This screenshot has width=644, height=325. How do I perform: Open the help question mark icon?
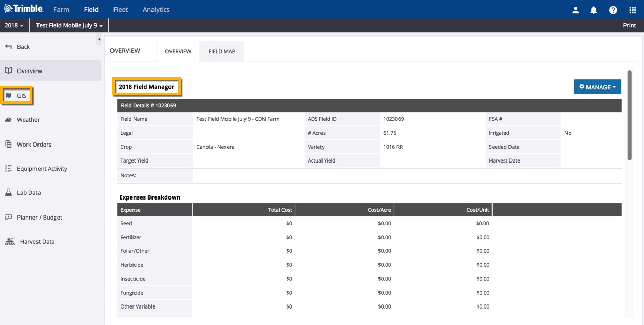click(613, 10)
